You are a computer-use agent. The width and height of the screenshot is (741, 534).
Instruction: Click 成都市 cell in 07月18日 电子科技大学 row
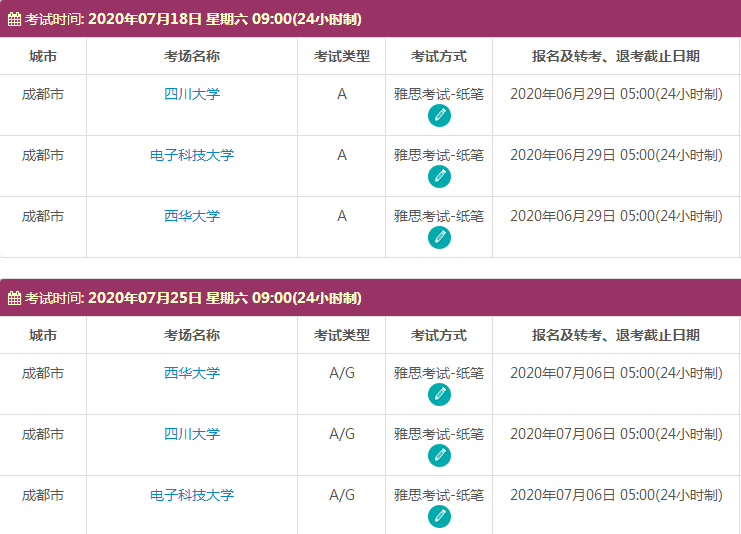(x=43, y=155)
